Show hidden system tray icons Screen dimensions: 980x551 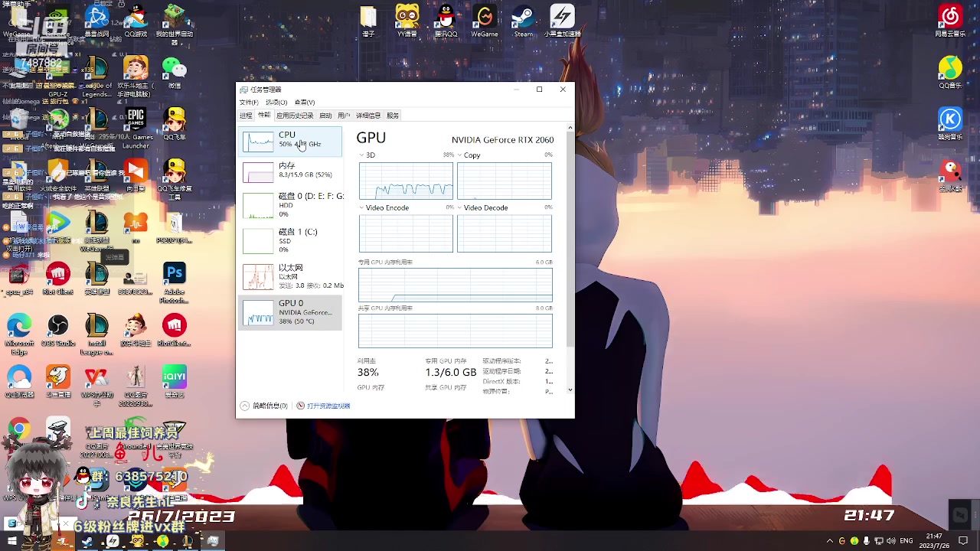pos(830,541)
